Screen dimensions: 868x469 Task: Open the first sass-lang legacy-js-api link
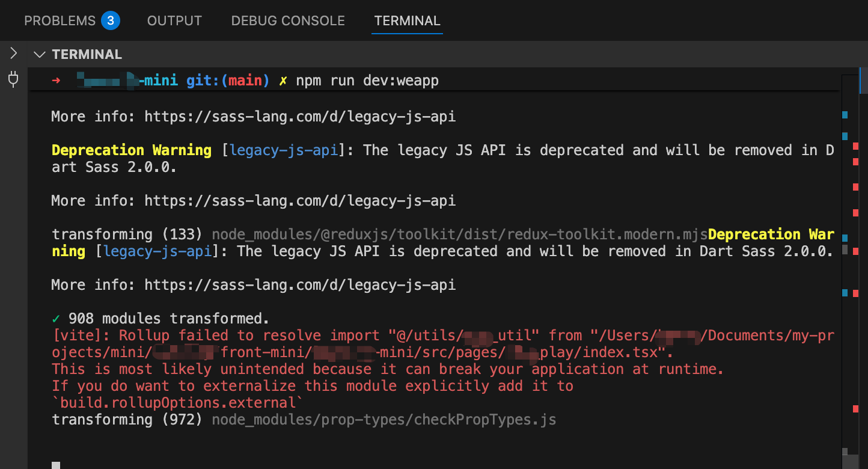tap(299, 116)
